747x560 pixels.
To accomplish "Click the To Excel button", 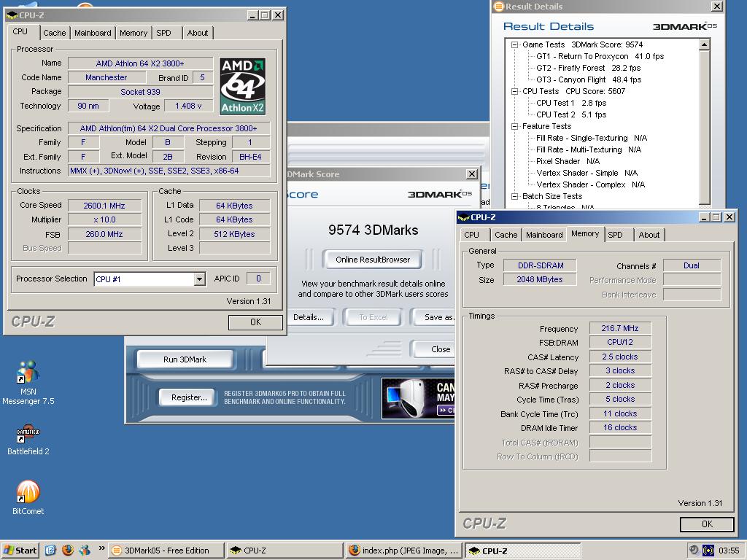I will [x=373, y=317].
